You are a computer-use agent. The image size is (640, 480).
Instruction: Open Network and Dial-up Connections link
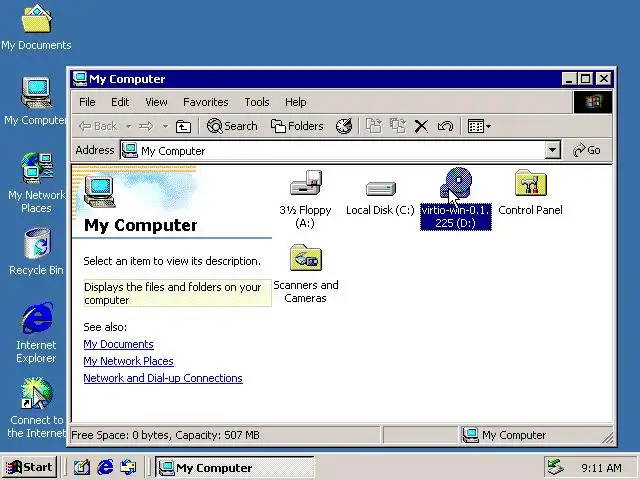pos(163,378)
